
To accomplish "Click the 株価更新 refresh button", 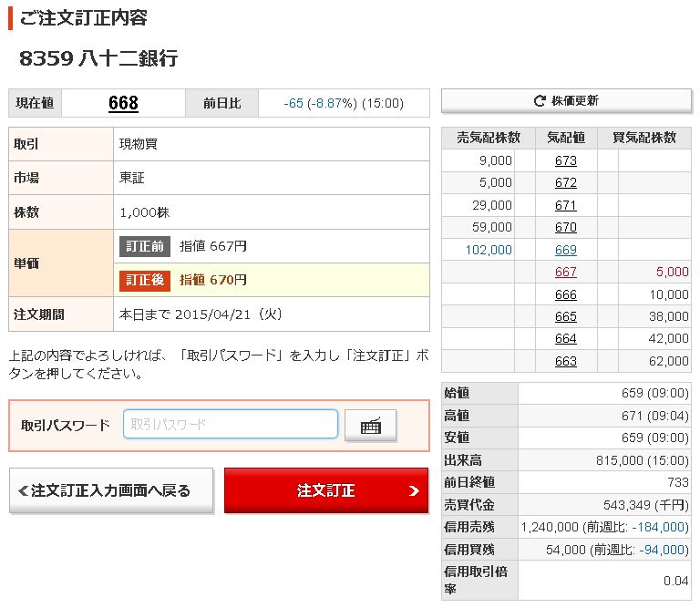I will (566, 101).
